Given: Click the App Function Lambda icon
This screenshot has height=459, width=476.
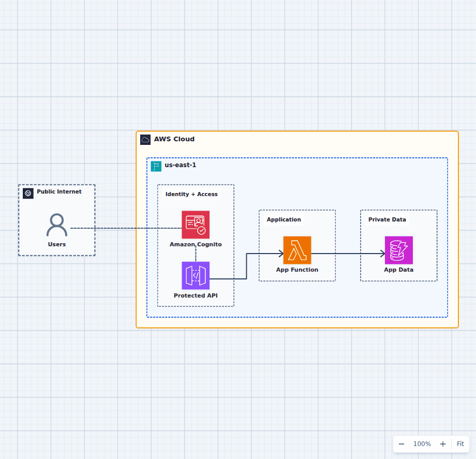Looking at the screenshot, I should click(297, 250).
